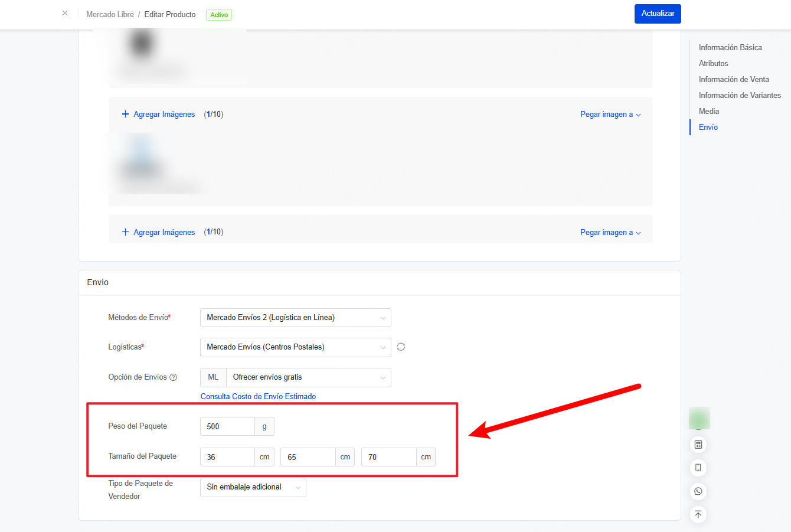This screenshot has width=791, height=532.
Task: Click the scroll-to-top arrow icon
Action: (x=698, y=514)
